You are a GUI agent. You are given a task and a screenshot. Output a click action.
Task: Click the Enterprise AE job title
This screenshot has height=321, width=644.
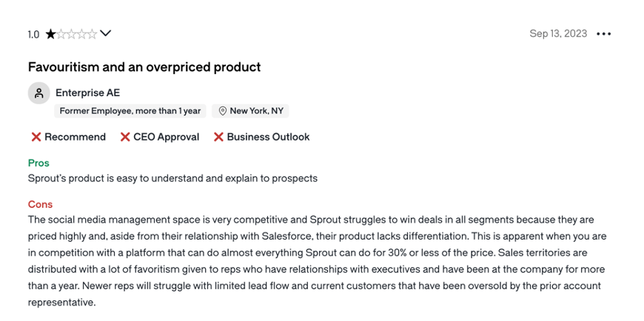click(87, 92)
